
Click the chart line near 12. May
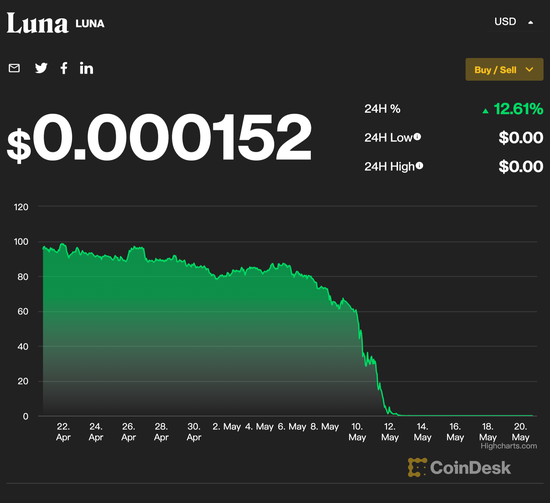tap(390, 412)
